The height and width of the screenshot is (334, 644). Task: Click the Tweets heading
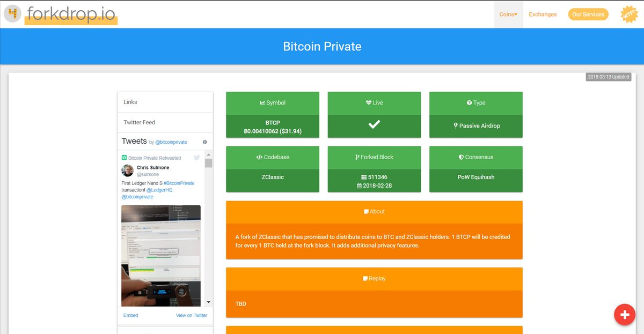(134, 141)
